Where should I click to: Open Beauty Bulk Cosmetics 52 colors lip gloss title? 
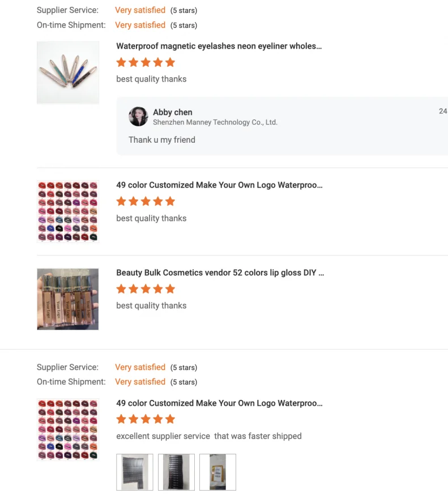tap(220, 272)
